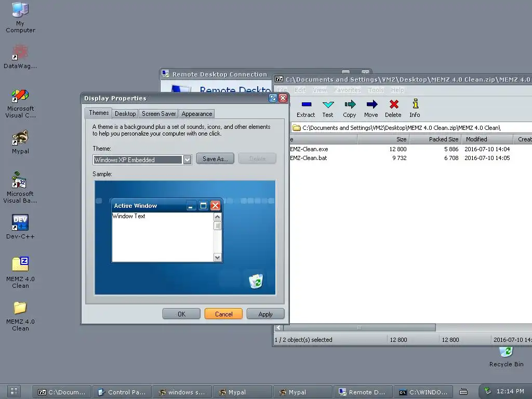532x399 pixels.
Task: Open Microsoft Visual C++ desktop shortcut
Action: coord(20,103)
